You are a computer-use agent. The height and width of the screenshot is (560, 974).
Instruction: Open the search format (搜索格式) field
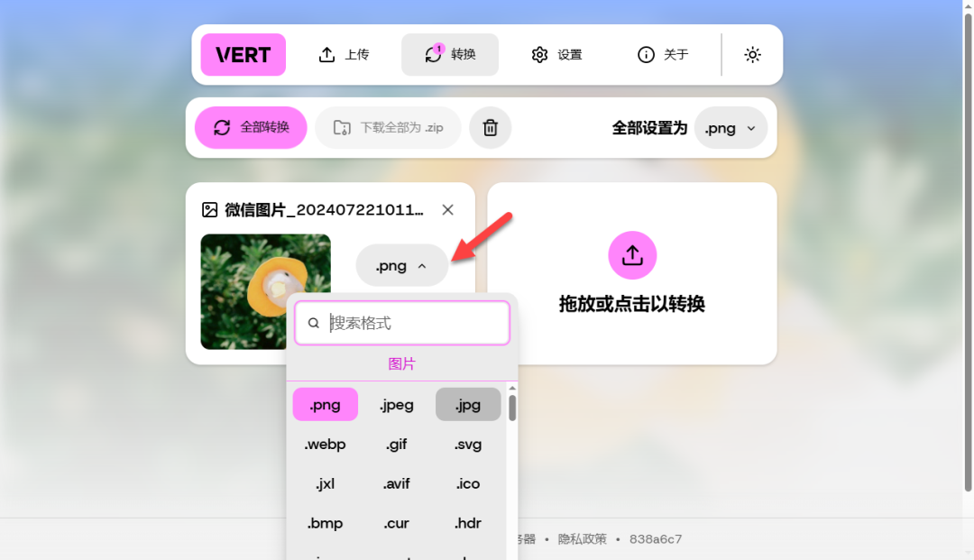[401, 322]
